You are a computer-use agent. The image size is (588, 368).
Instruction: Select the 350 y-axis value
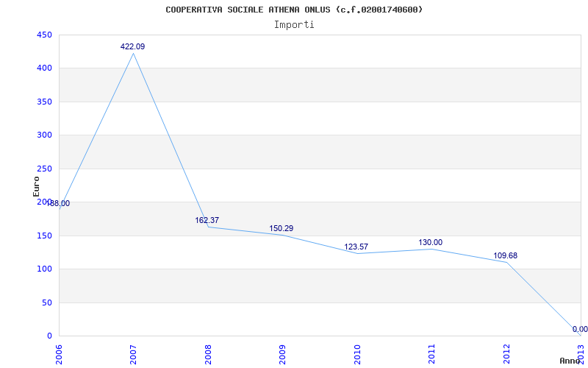44,102
